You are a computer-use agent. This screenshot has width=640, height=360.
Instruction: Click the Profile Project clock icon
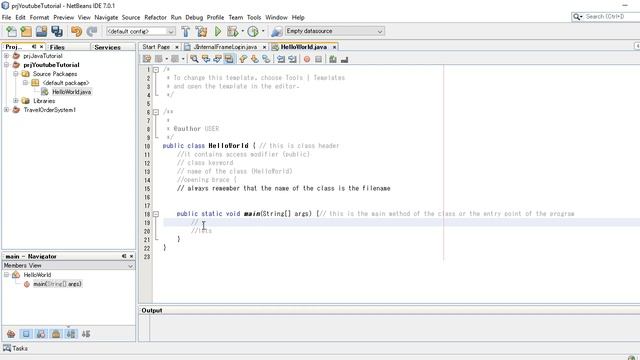pos(253,31)
